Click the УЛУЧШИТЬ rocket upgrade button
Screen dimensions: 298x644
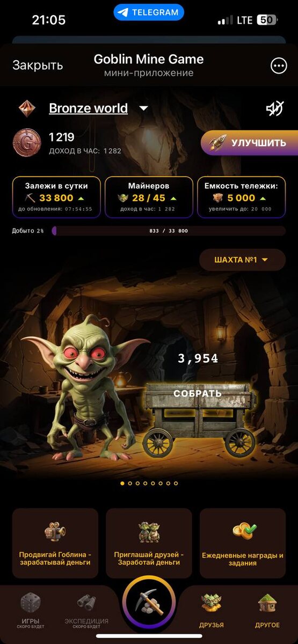click(x=250, y=143)
